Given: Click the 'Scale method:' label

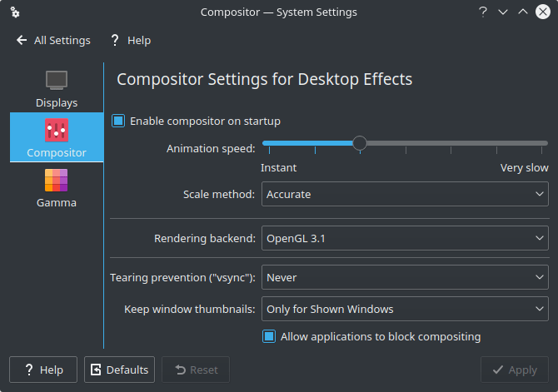Looking at the screenshot, I should click(x=219, y=194).
